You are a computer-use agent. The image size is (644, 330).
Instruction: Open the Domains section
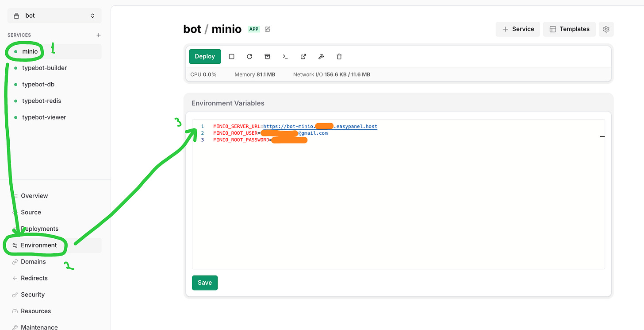[x=54, y=262]
